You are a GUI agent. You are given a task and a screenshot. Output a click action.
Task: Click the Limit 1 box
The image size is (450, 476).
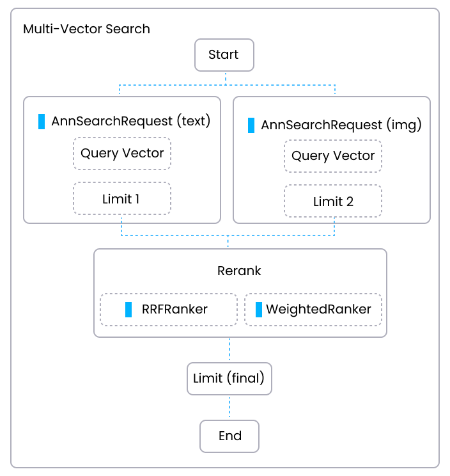click(x=122, y=199)
